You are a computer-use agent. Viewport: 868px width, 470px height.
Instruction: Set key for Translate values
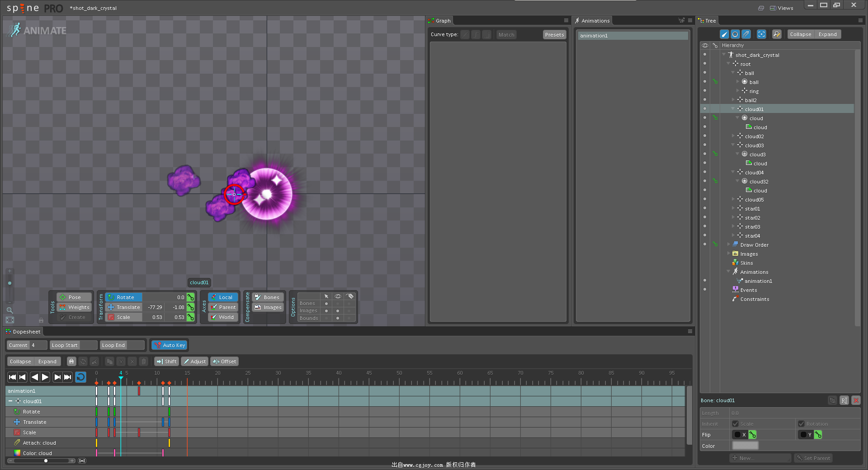pos(191,307)
